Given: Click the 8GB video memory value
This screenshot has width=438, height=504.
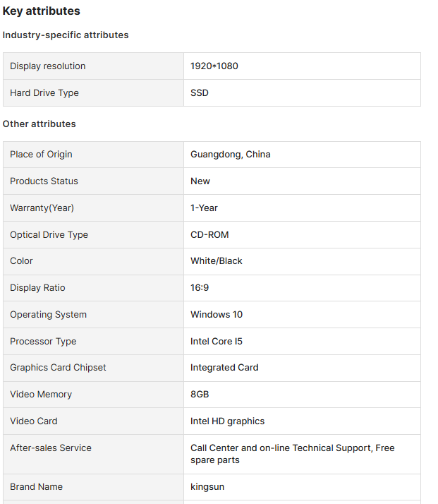Looking at the screenshot, I should [x=200, y=395].
